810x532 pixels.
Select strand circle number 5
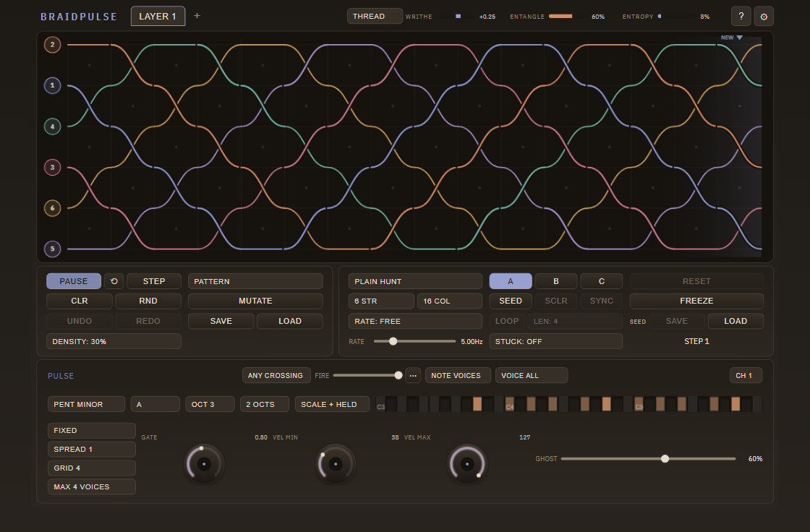[52, 249]
